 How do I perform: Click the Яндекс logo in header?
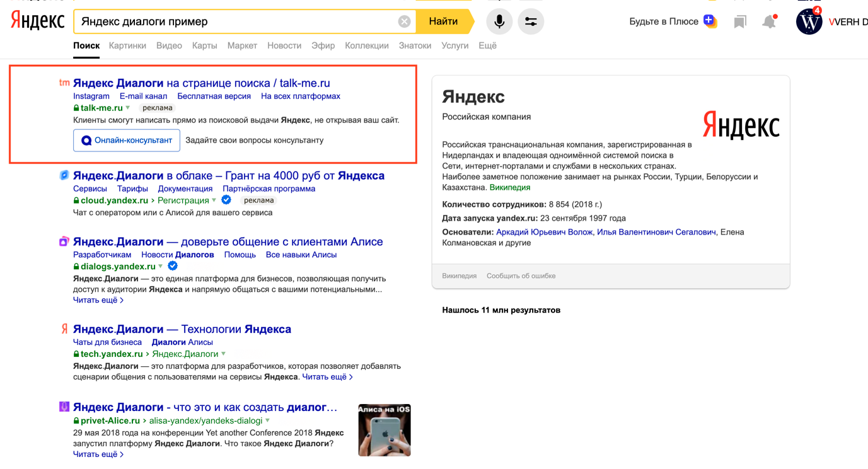point(38,21)
